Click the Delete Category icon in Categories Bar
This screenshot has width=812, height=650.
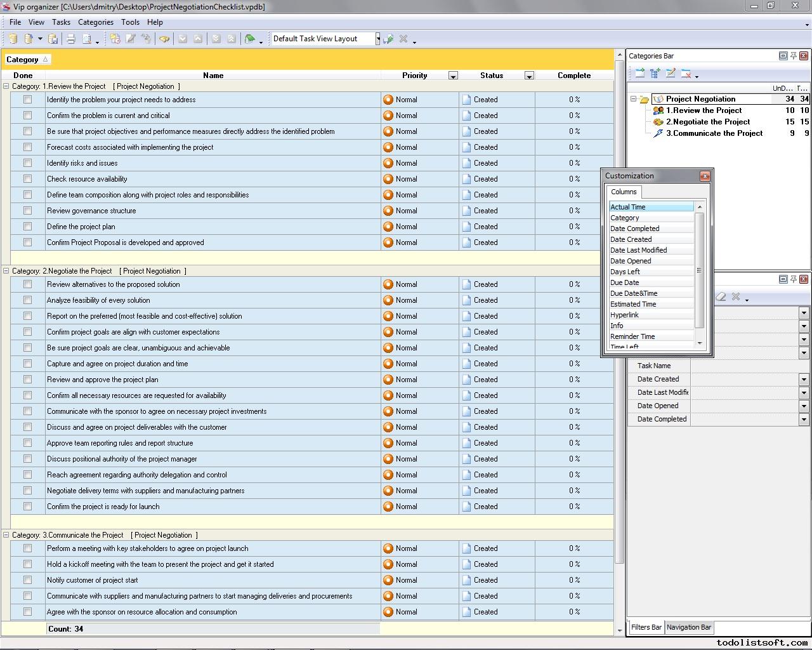tap(686, 74)
